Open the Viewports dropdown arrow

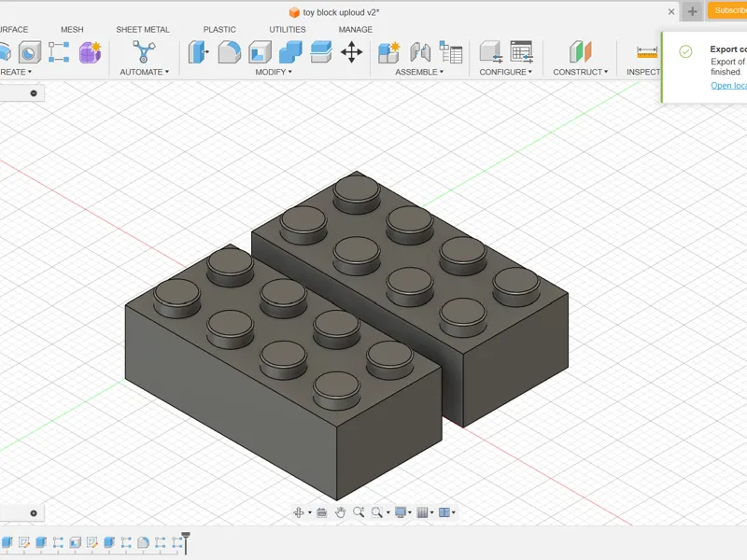click(x=453, y=512)
